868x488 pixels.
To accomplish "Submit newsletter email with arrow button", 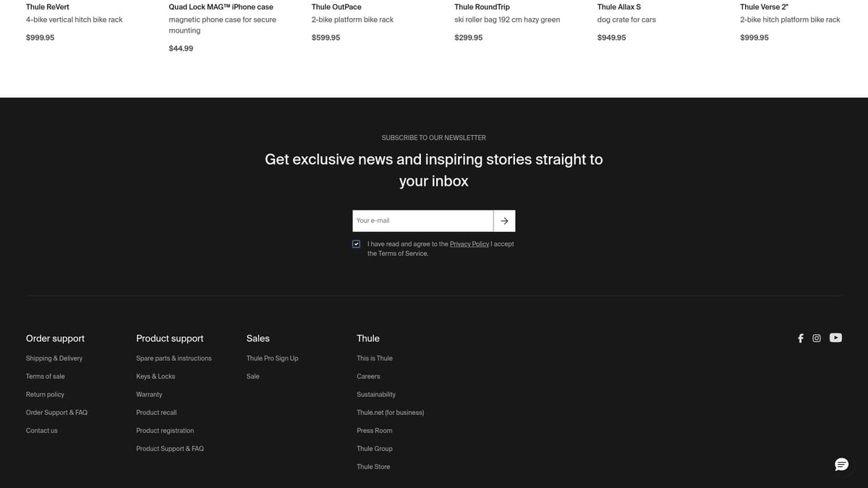I will [504, 221].
